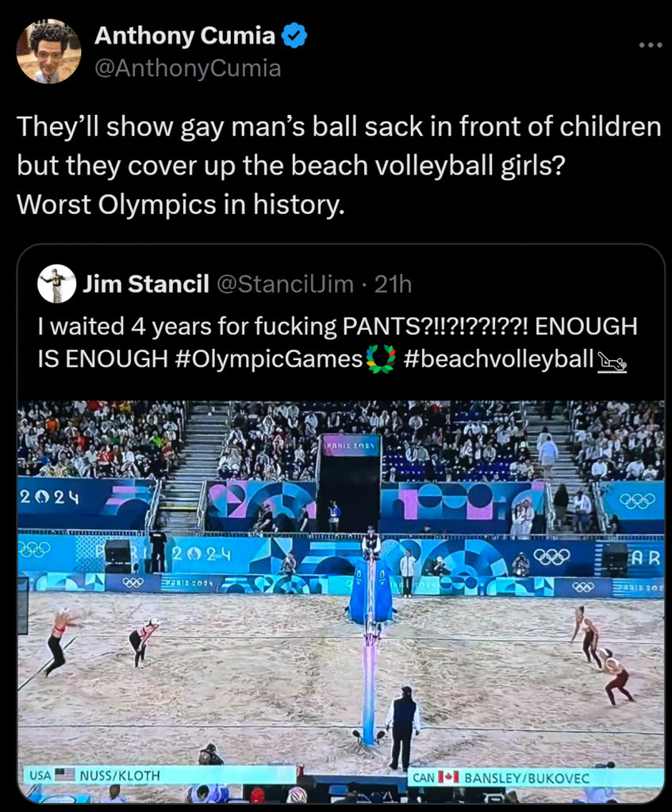The image size is (672, 812).
Task: Open the three-dot more options menu
Action: [x=651, y=45]
